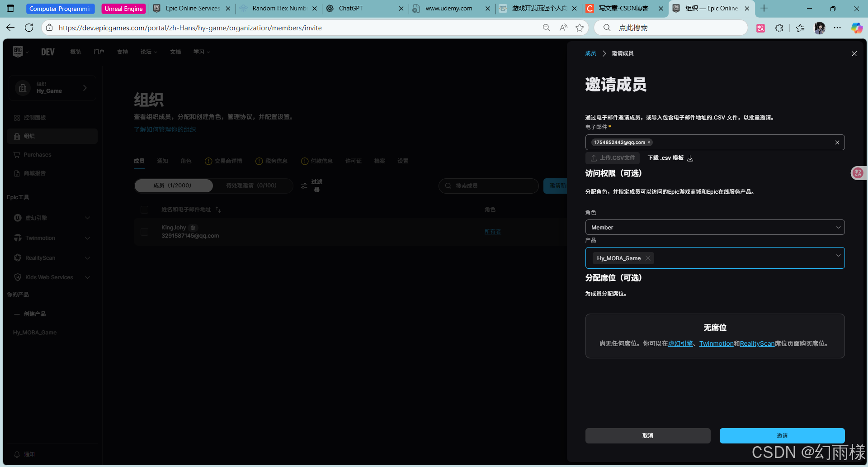Image resolution: width=868 pixels, height=467 pixels.
Task: Remove the Hy_MOBA_Game product tag
Action: pyautogui.click(x=648, y=258)
